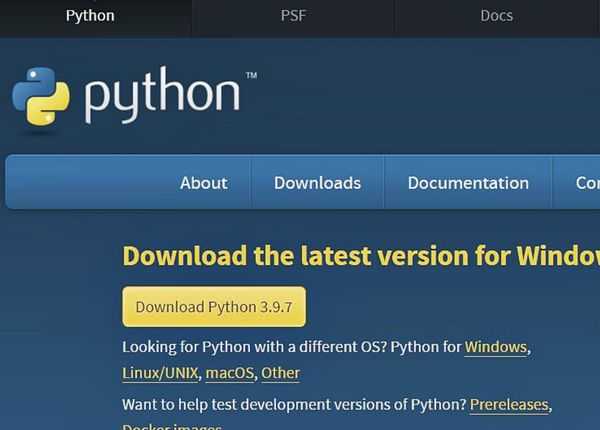Click the 'Download the latest version' heading
Viewport: 600px width, 430px height.
361,256
